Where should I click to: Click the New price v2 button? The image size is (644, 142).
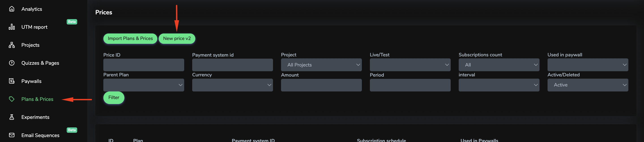pyautogui.click(x=177, y=39)
